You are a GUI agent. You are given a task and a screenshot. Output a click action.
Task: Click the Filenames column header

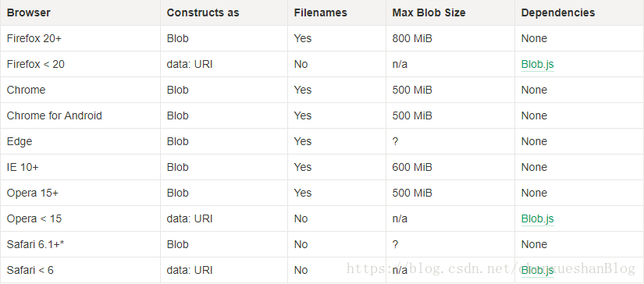click(320, 12)
